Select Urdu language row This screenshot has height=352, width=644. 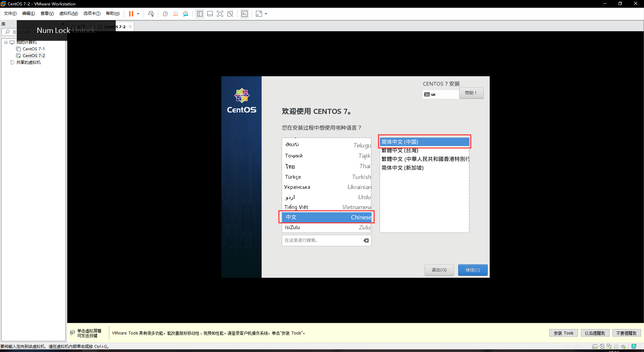[327, 197]
